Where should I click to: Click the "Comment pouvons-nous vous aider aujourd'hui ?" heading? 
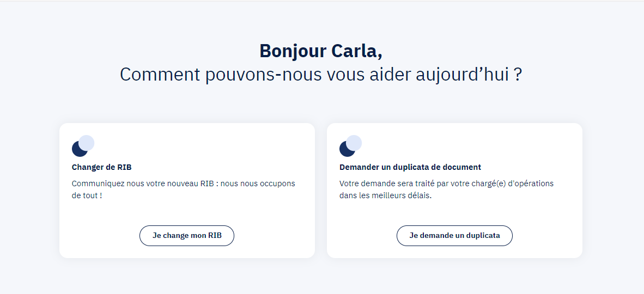pyautogui.click(x=321, y=74)
